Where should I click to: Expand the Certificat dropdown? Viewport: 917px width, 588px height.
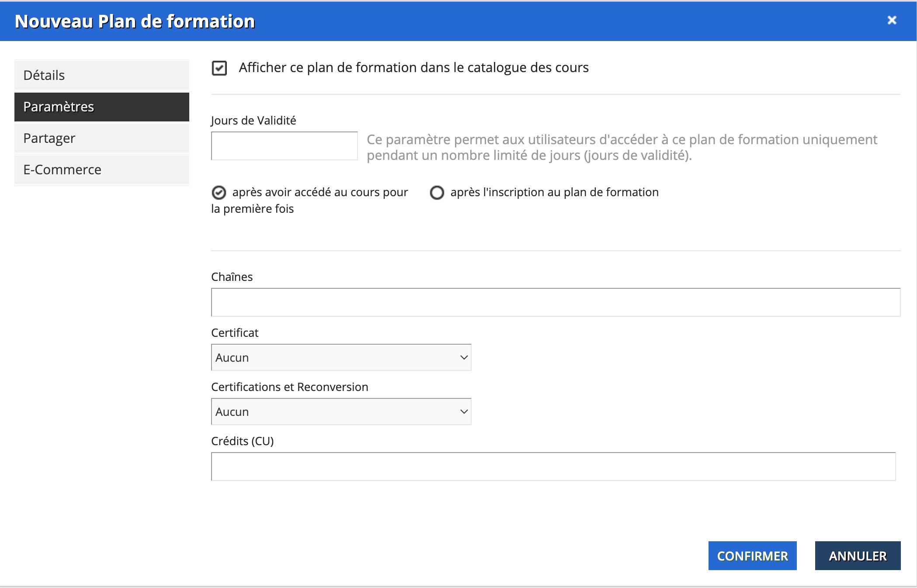(x=341, y=357)
